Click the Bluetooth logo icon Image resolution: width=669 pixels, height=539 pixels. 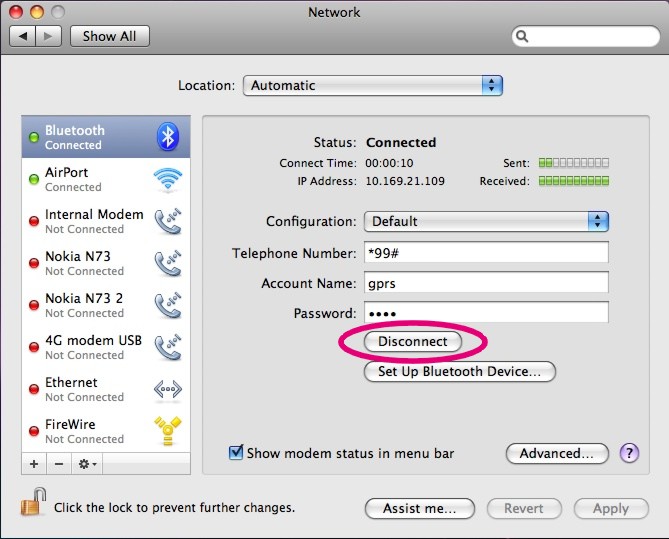coord(168,137)
